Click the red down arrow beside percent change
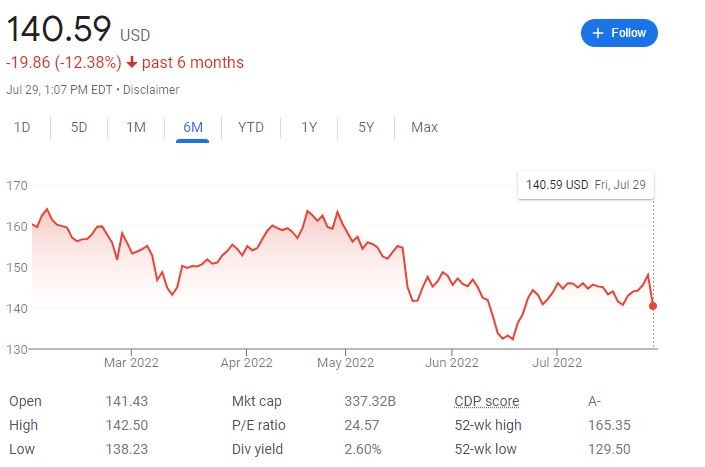The image size is (705, 467). [x=132, y=62]
